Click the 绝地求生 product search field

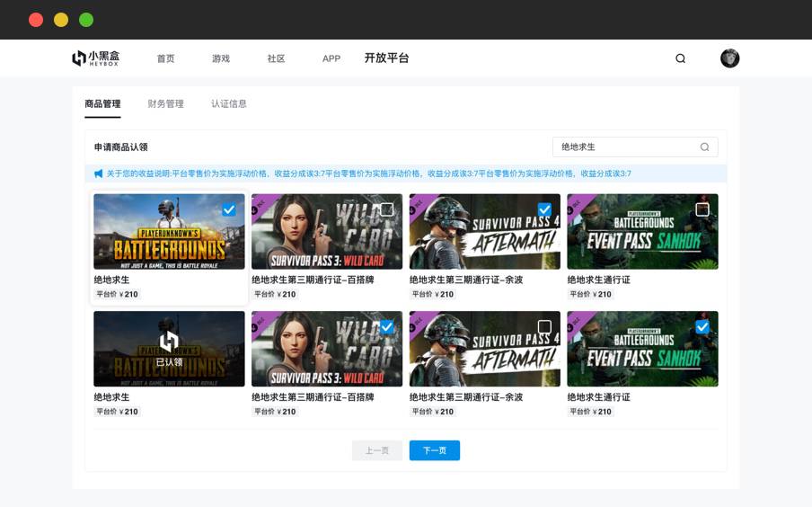[x=635, y=147]
